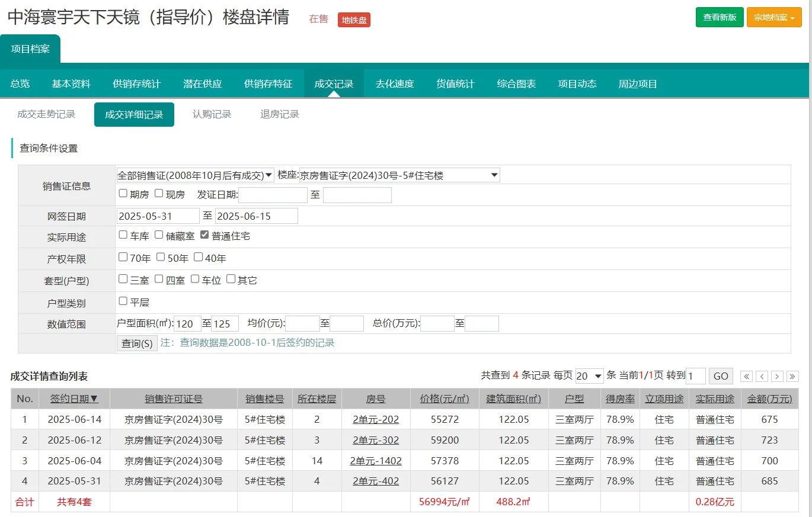
Task: Expand the 宗地档案 dropdown button
Action: pyautogui.click(x=774, y=17)
